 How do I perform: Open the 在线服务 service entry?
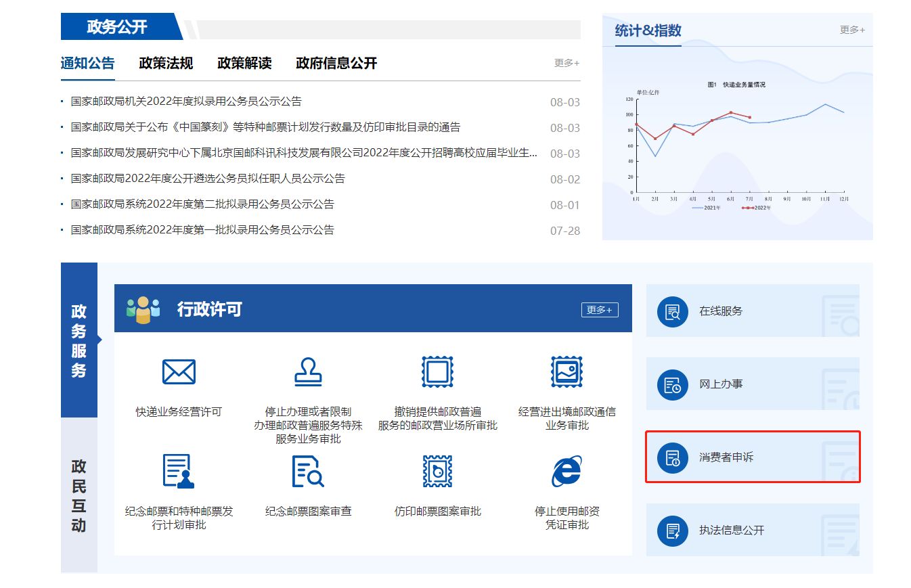pos(671,311)
